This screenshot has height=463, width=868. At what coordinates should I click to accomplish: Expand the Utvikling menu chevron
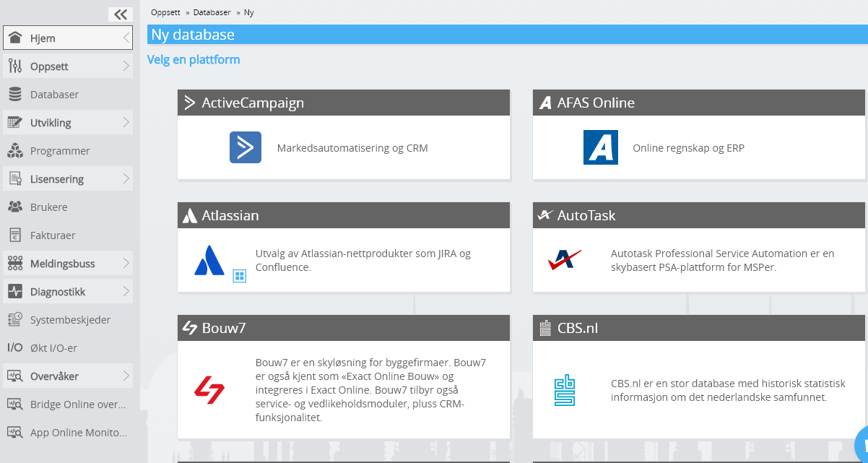[126, 123]
